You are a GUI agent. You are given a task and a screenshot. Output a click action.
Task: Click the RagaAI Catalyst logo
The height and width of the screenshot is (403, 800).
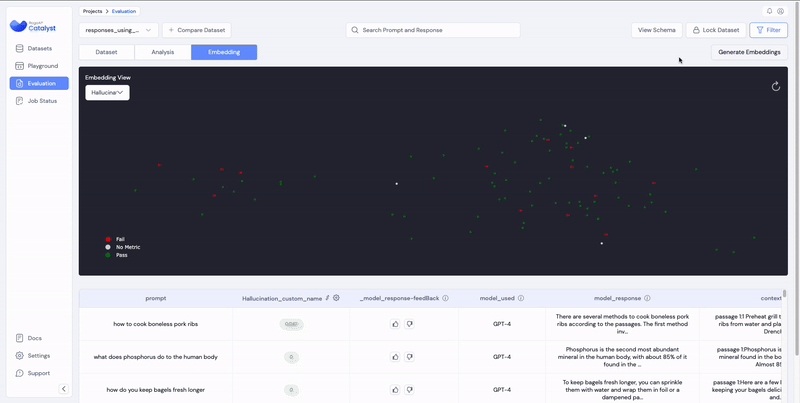[35, 25]
